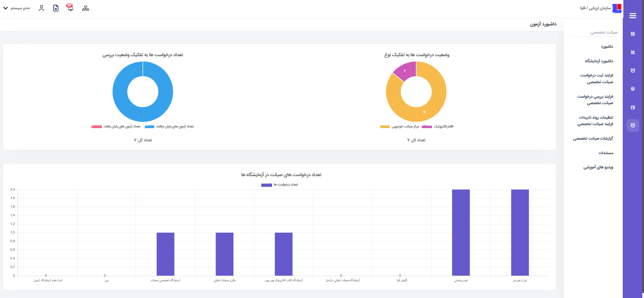This screenshot has height=298, width=644.
Task: Open notifications bell with 113 badge
Action: (x=70, y=7)
